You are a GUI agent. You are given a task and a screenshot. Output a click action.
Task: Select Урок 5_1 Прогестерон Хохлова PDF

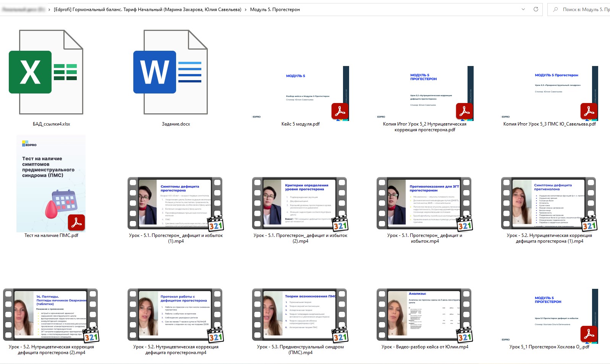[549, 316]
